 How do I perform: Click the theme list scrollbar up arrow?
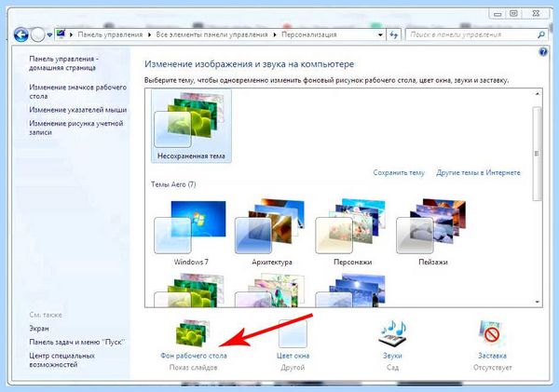537,94
